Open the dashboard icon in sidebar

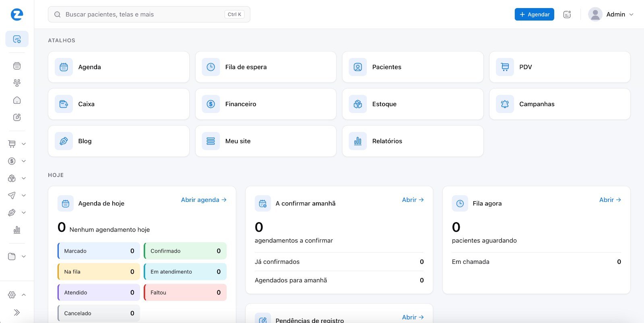pyautogui.click(x=17, y=39)
